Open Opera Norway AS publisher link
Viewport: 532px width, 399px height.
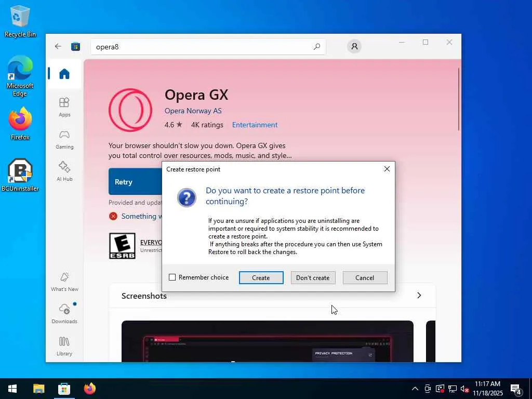pos(193,111)
